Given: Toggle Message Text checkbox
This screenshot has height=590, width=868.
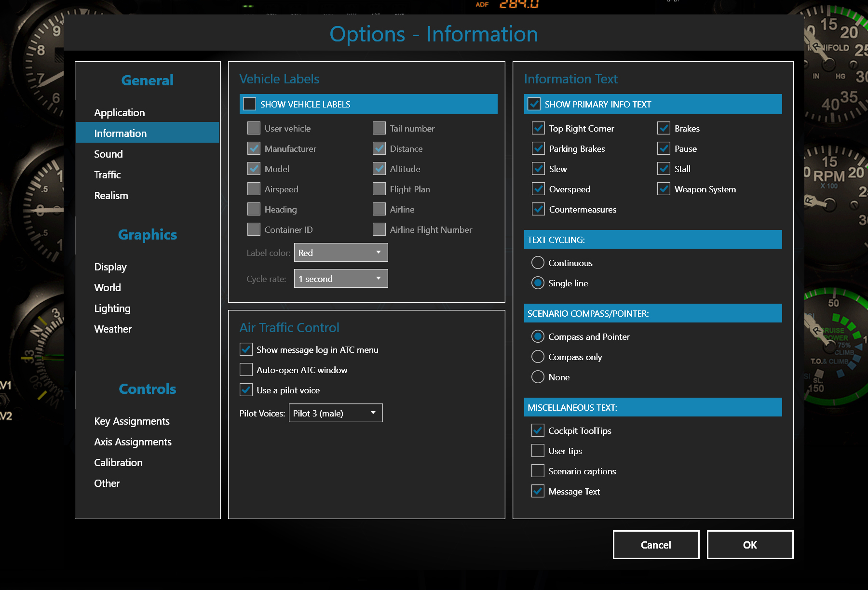Looking at the screenshot, I should point(538,491).
